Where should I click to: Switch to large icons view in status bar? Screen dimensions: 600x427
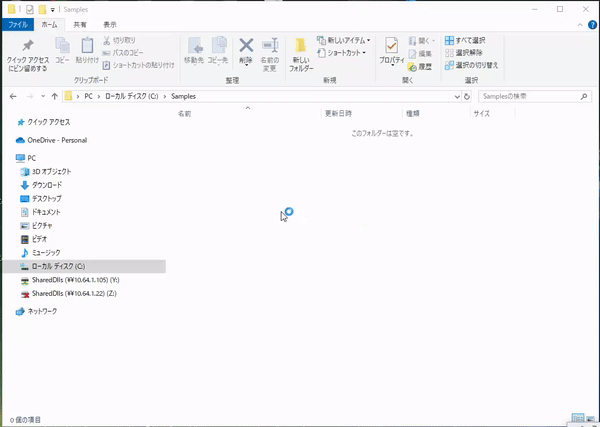coord(590,419)
